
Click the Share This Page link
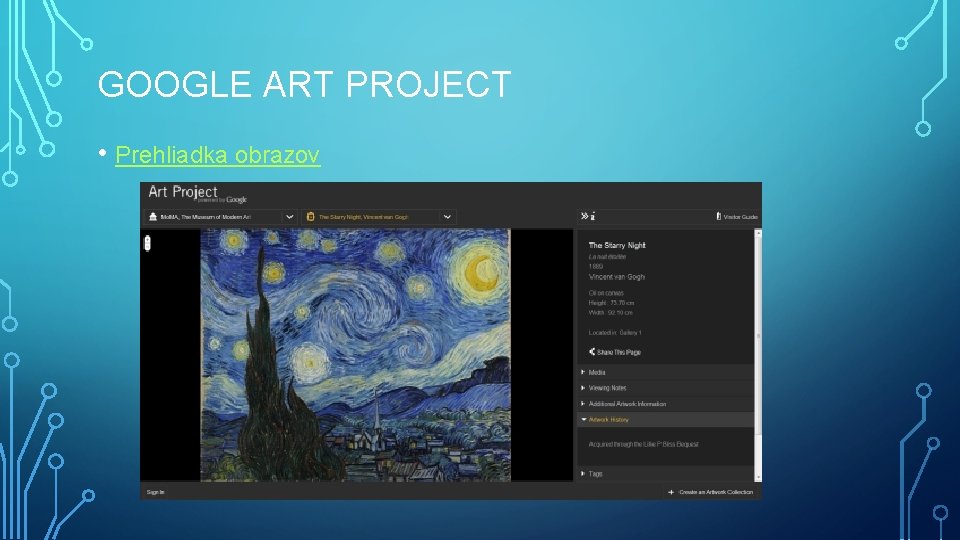coord(619,352)
